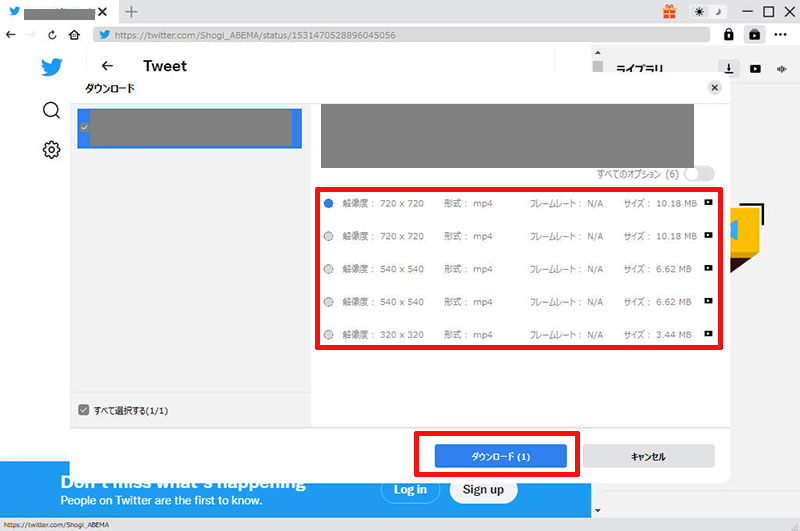Reload the page with the refresh icon
The image size is (800, 531).
click(52, 34)
